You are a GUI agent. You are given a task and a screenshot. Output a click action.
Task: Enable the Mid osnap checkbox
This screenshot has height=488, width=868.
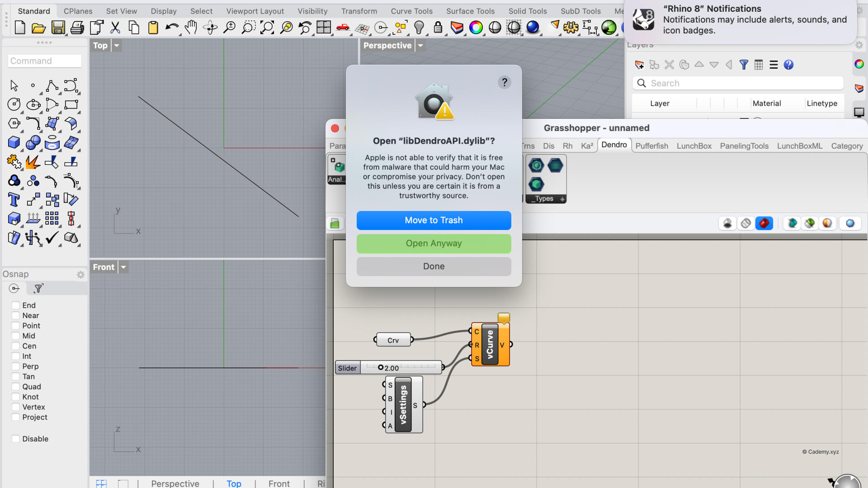click(15, 336)
